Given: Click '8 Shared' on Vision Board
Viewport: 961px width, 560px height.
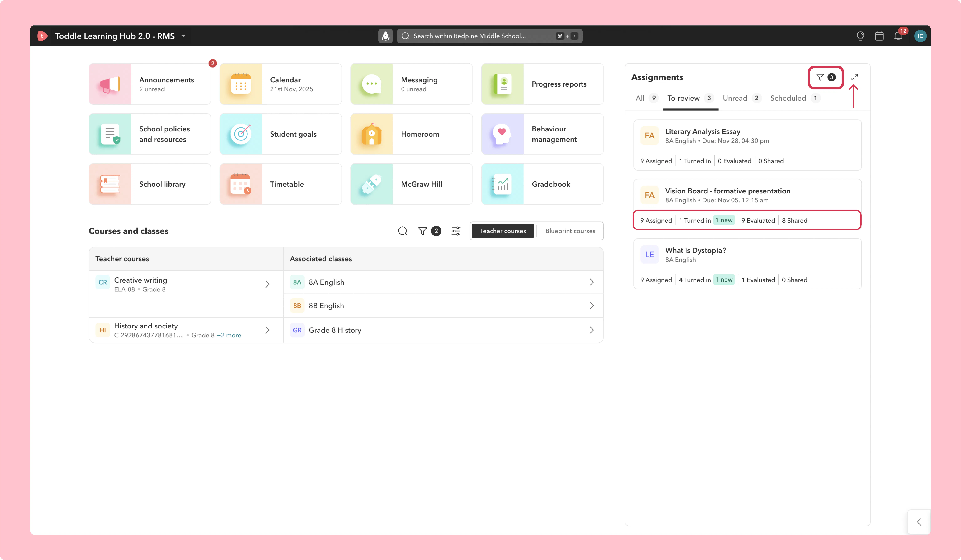Looking at the screenshot, I should click(x=794, y=221).
